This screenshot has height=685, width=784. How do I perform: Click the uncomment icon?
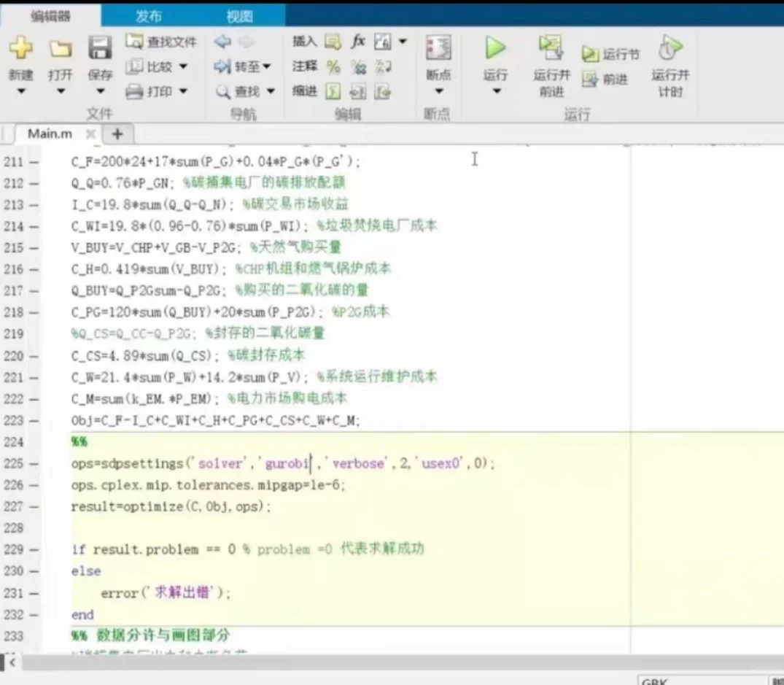(x=359, y=66)
